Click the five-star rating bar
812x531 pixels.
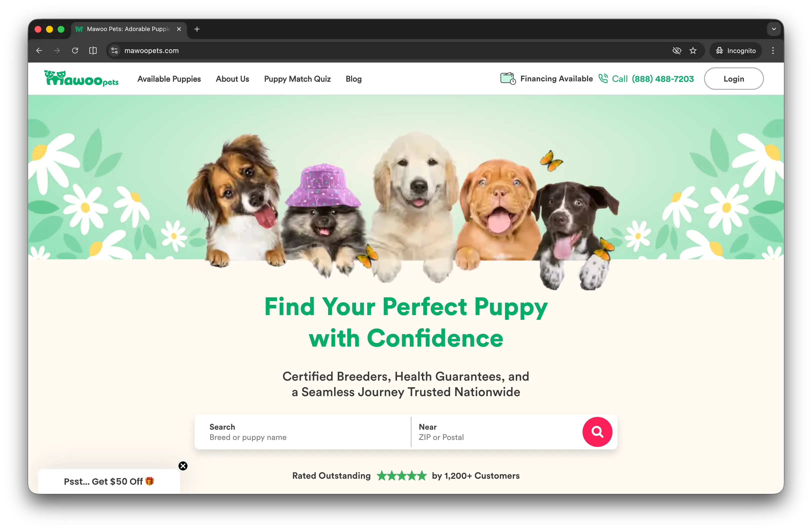tap(401, 475)
